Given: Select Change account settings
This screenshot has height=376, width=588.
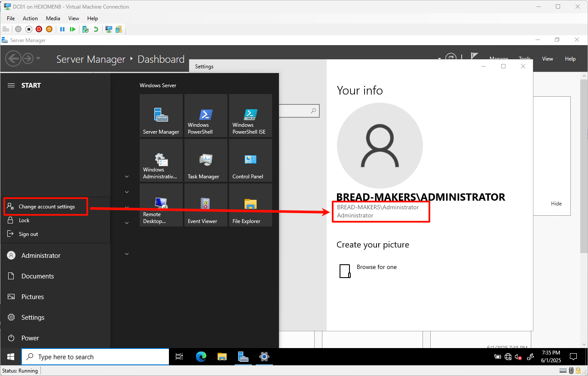Looking at the screenshot, I should [x=46, y=207].
